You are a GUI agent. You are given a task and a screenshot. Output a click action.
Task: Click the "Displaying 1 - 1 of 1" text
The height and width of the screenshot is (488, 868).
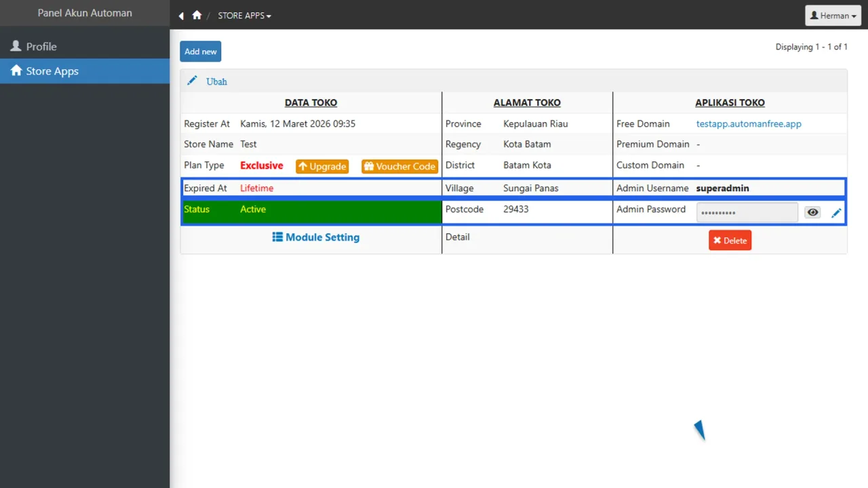coord(812,47)
